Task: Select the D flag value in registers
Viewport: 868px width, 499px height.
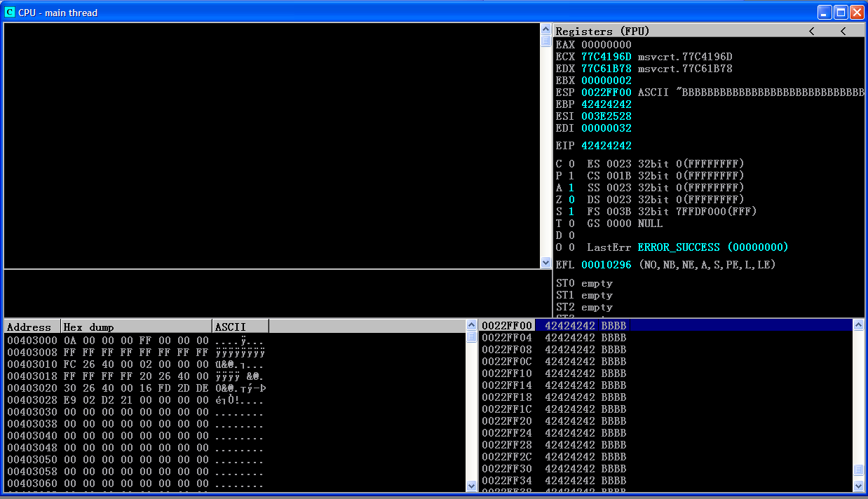Action: coord(571,235)
